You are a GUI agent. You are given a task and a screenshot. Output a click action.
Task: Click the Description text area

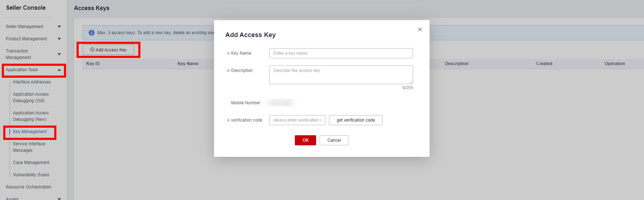click(x=341, y=75)
